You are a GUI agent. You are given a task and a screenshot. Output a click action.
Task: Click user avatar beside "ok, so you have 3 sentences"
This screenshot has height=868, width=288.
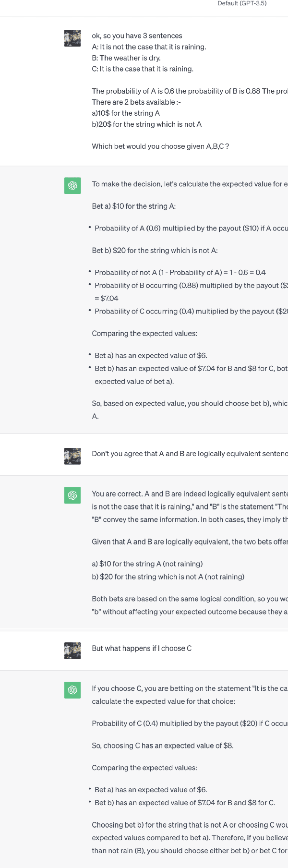tap(72, 38)
